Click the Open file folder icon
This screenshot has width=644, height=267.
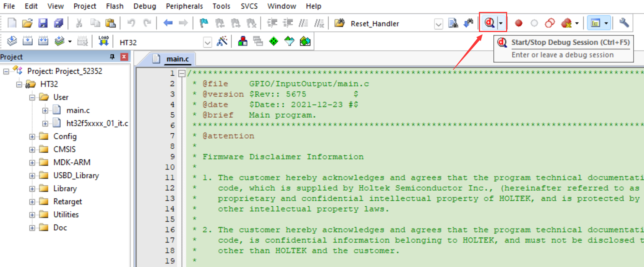pyautogui.click(x=27, y=23)
